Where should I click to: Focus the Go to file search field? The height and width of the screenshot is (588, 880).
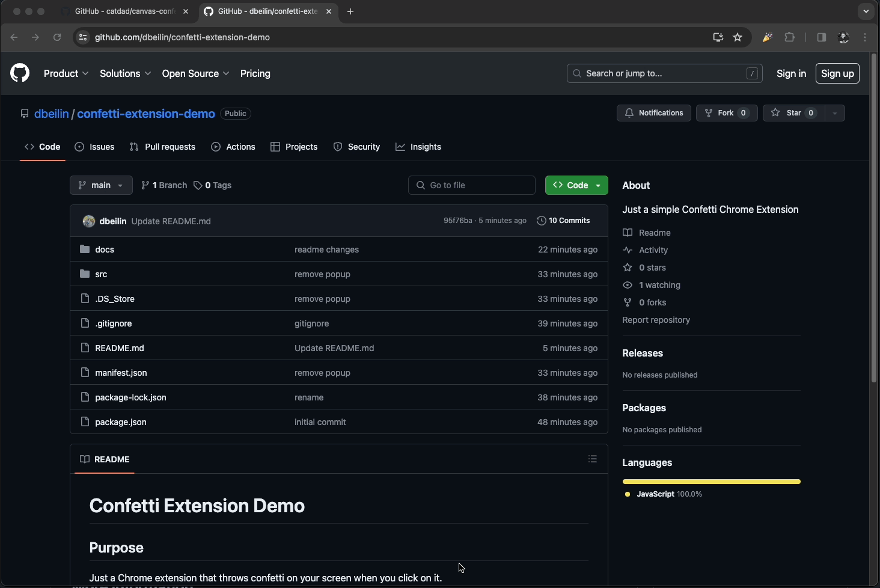[472, 185]
